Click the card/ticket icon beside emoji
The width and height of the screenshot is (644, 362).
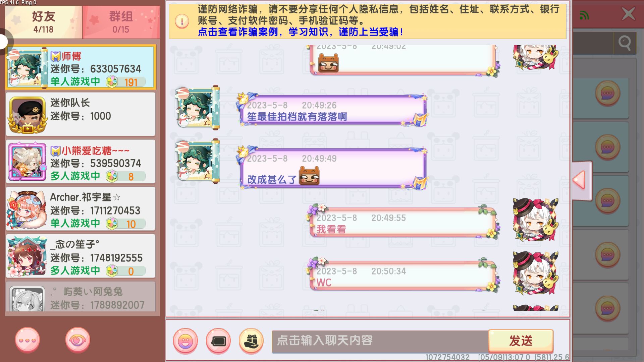[218, 341]
